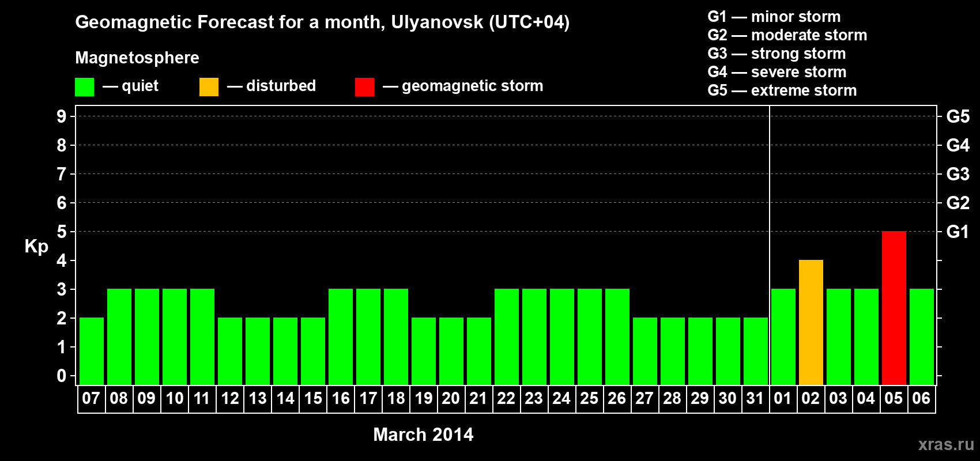Click the red geomagnetic storm legend swatch

[x=364, y=87]
